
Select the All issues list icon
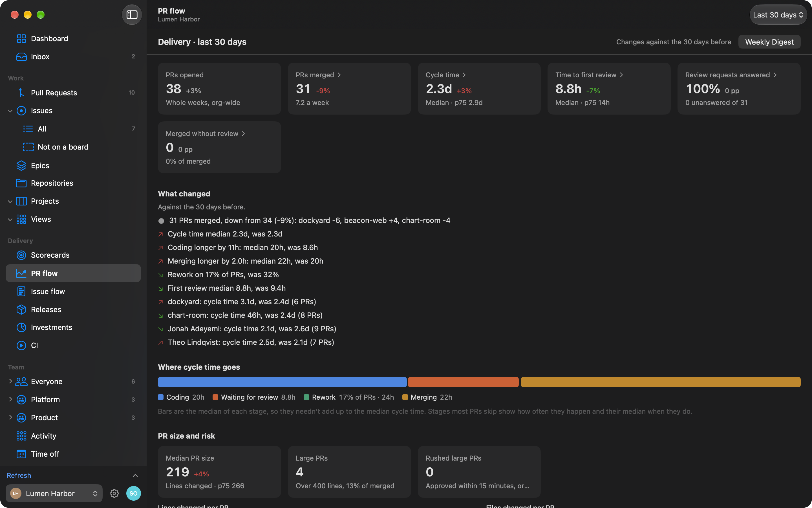28,129
